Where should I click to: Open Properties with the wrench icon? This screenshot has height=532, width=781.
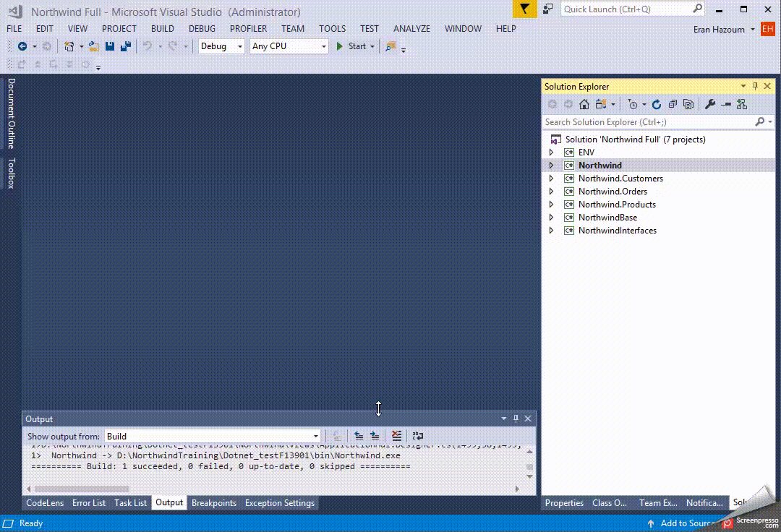[710, 104]
